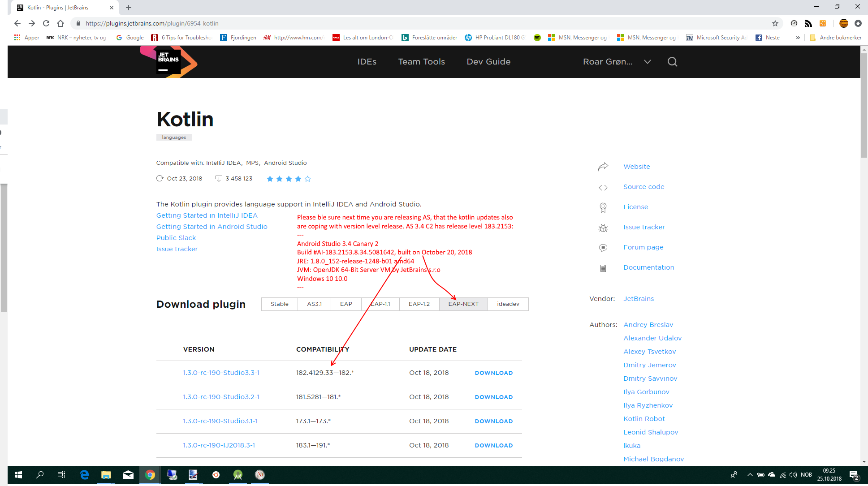This screenshot has height=486, width=868.
Task: Click the Forum page speech-bubble icon
Action: 603,248
